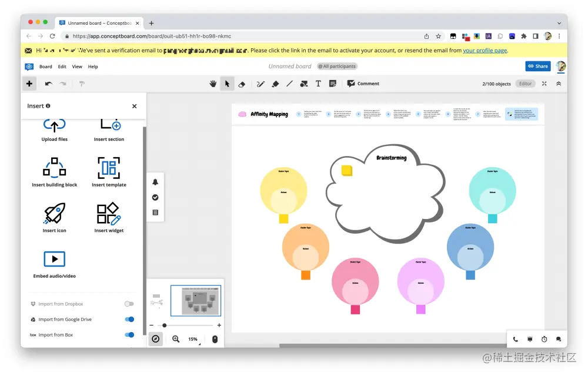Select the yellow sticky note in cloud
The height and width of the screenshot is (375, 588).
[x=346, y=170]
